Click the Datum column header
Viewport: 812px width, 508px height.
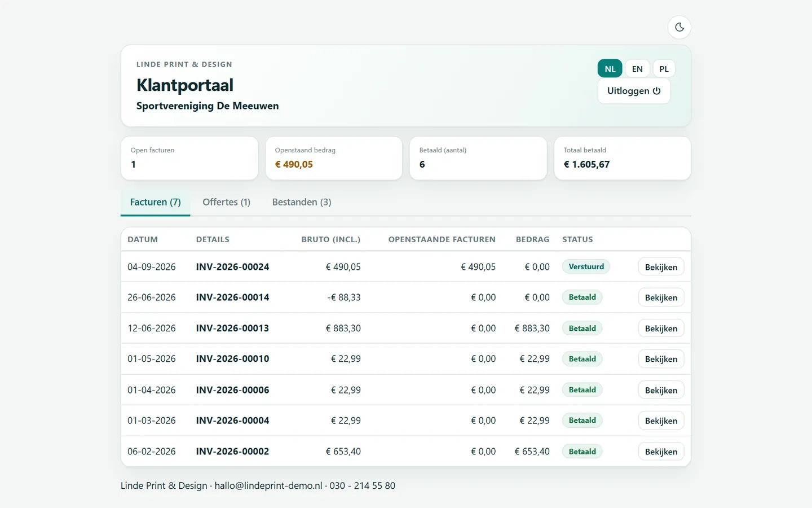coord(143,239)
